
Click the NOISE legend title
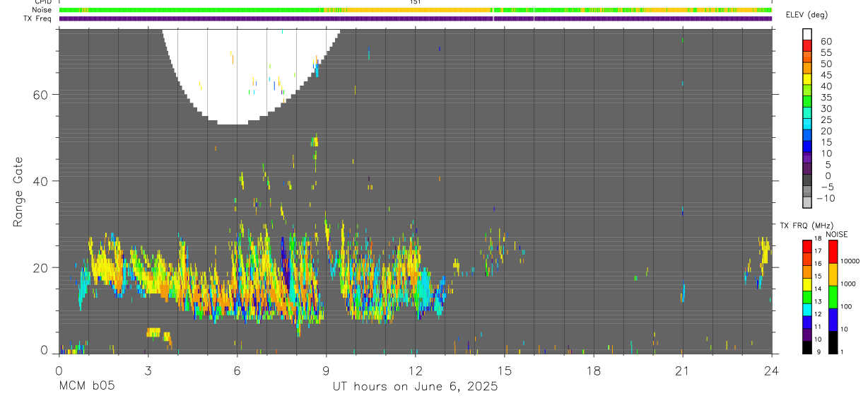coord(837,234)
